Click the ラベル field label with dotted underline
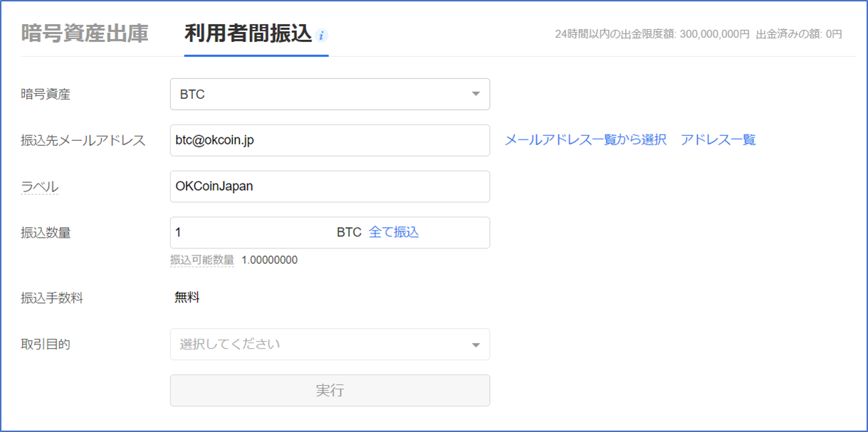 pos(40,186)
